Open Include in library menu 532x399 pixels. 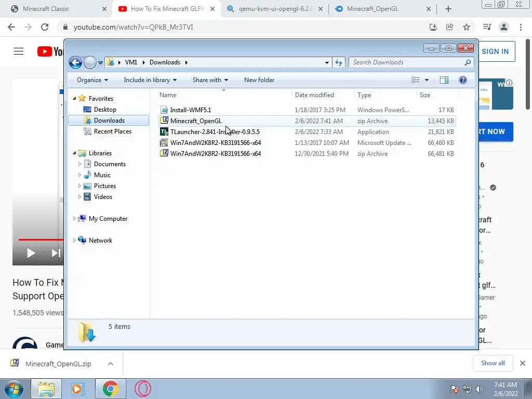(x=150, y=80)
